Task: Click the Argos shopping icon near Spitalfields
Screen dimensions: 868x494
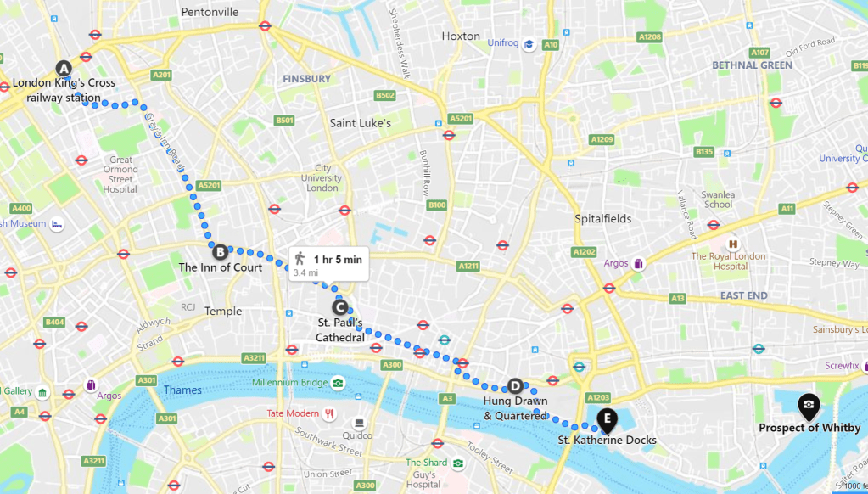Action: [x=638, y=264]
